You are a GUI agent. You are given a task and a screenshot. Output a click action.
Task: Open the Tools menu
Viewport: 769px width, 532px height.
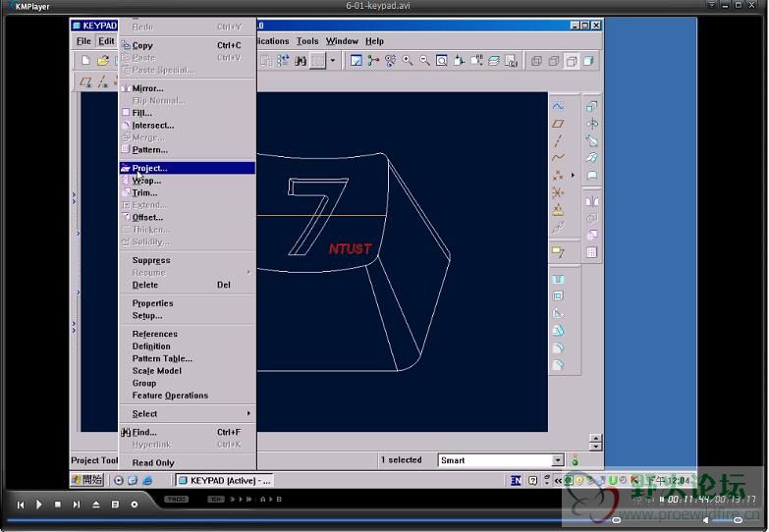[307, 41]
